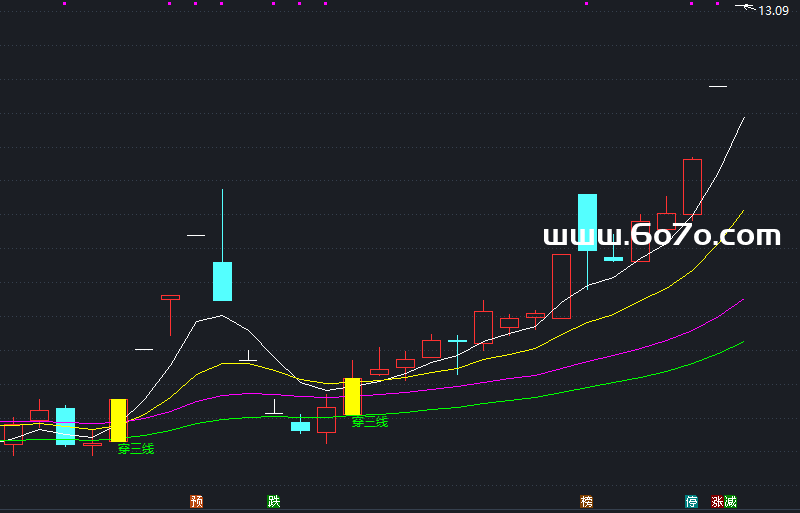Viewport: 800px width, 513px height.
Task: Select the 13.09 latest price label
Action: pos(773,11)
